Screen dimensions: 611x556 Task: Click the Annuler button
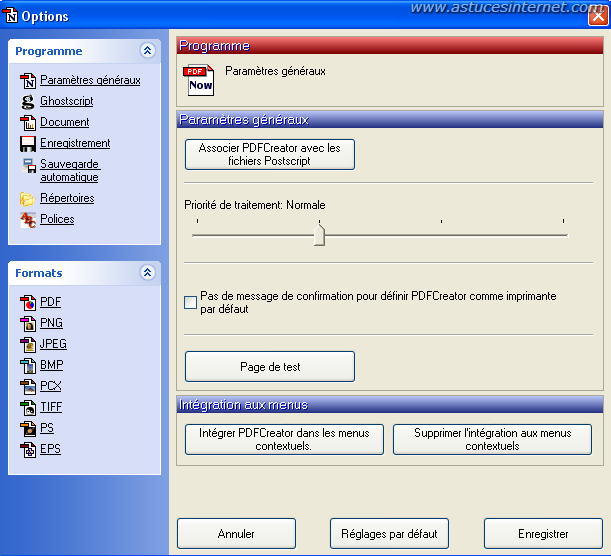[236, 533]
